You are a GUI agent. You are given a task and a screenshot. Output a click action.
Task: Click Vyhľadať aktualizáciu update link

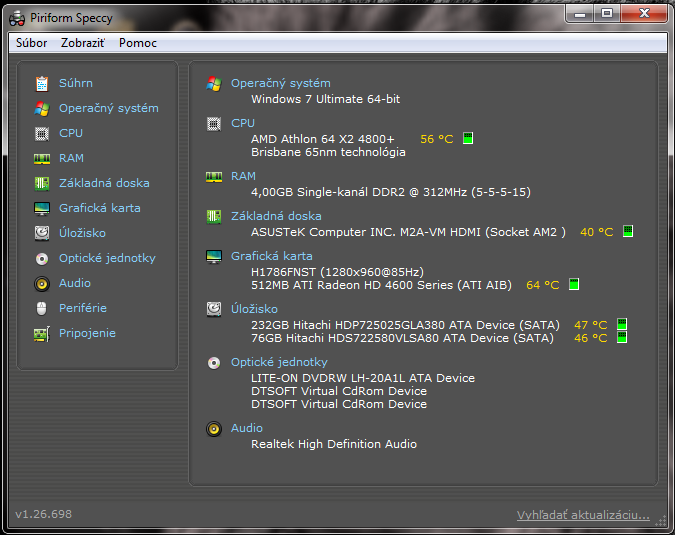click(x=583, y=515)
